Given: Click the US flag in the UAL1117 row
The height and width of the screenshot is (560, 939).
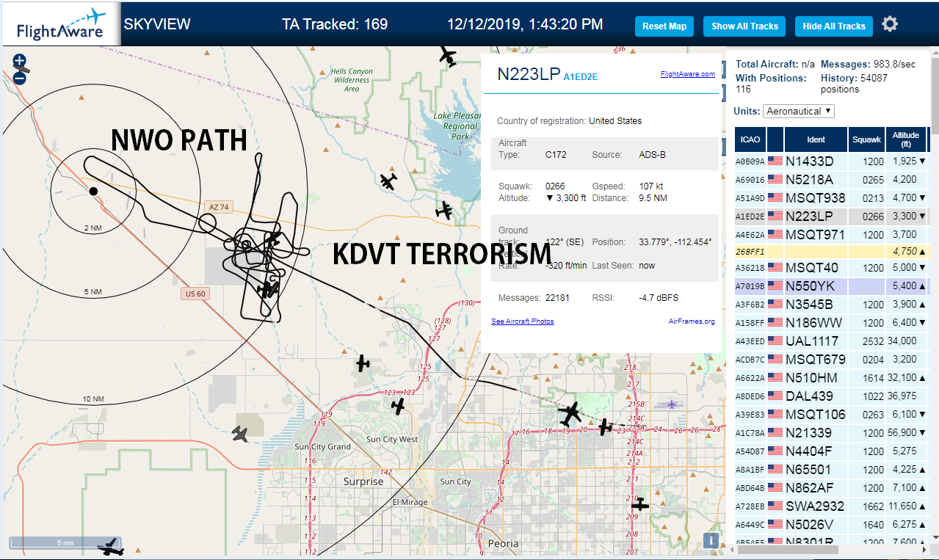Looking at the screenshot, I should tap(775, 341).
